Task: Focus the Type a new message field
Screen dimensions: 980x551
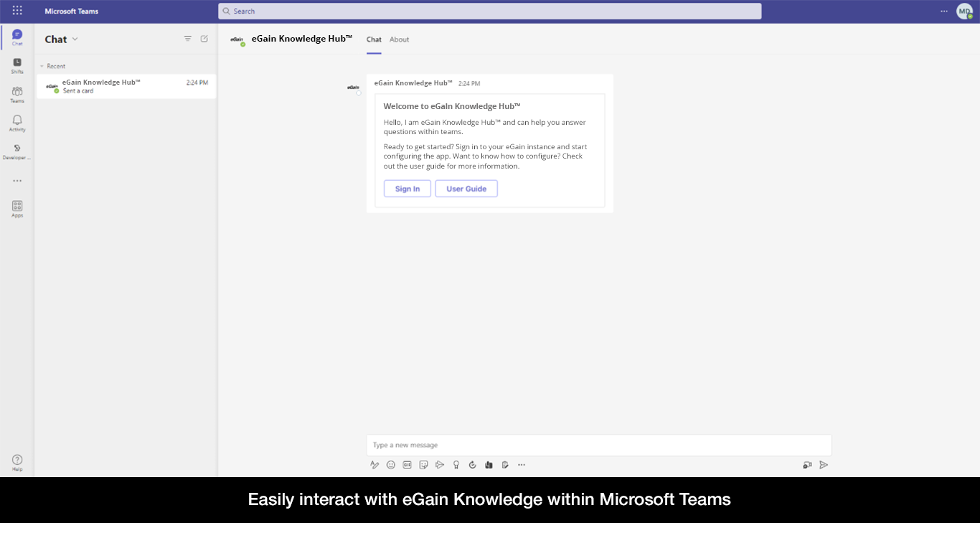Action: click(x=599, y=445)
